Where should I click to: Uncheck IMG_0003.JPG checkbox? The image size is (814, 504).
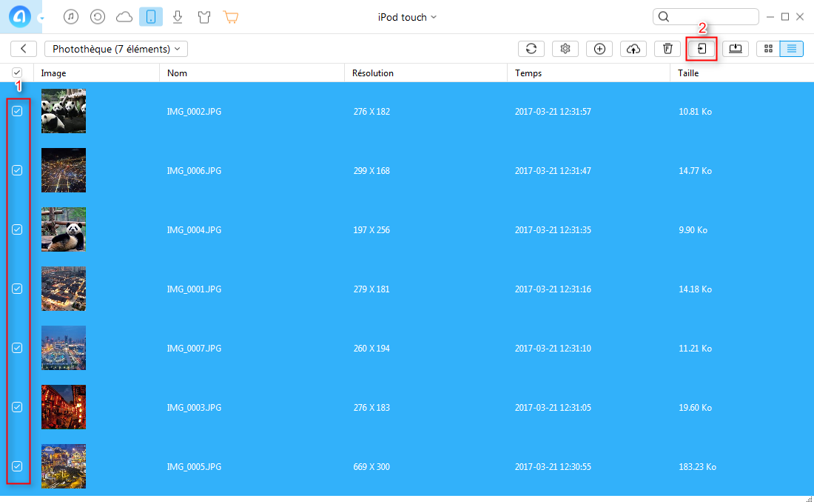[17, 407]
